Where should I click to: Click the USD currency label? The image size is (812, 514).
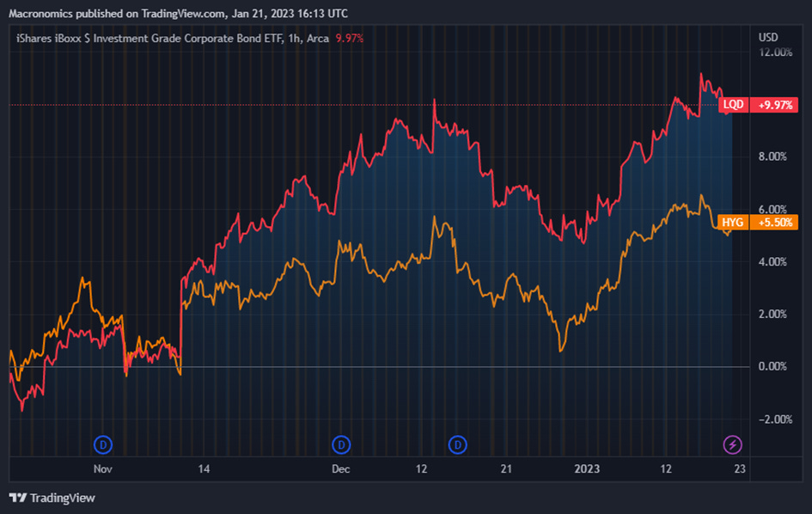[x=768, y=37]
